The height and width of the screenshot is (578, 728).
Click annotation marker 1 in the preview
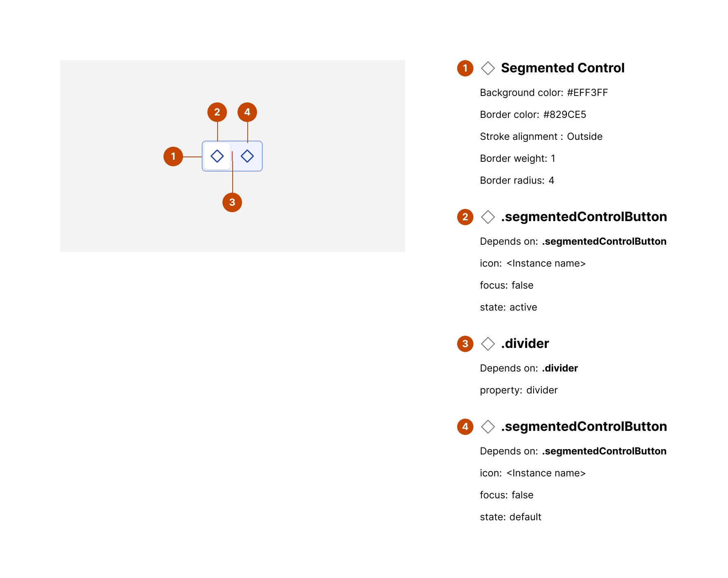173,156
